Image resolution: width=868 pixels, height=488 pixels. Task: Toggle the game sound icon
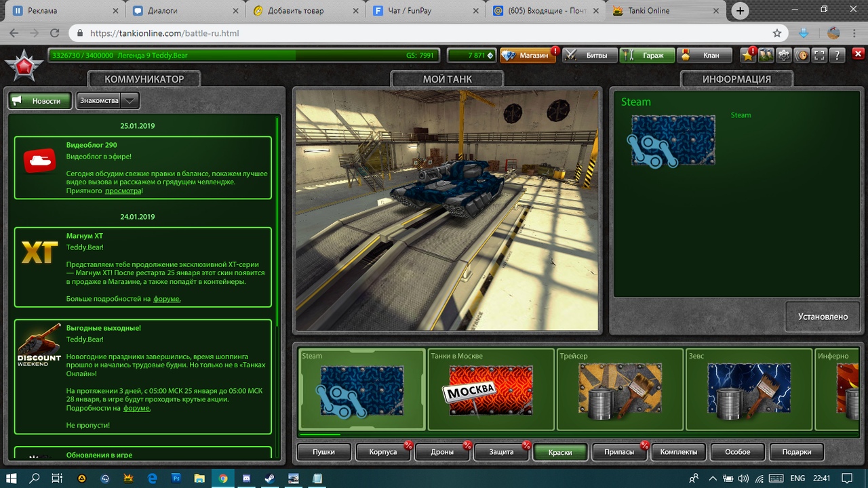[801, 56]
